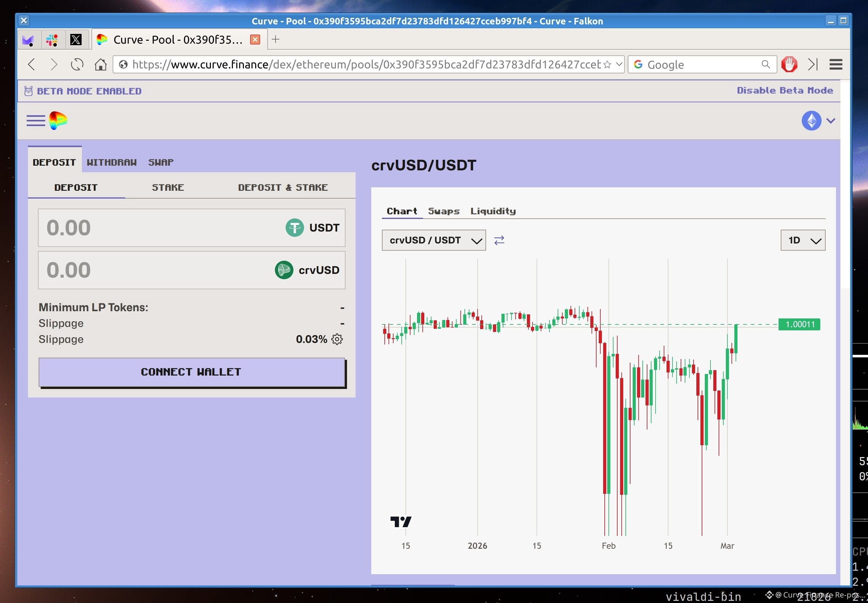This screenshot has height=603, width=868.
Task: Bookmark this page with the star icon
Action: click(x=607, y=65)
